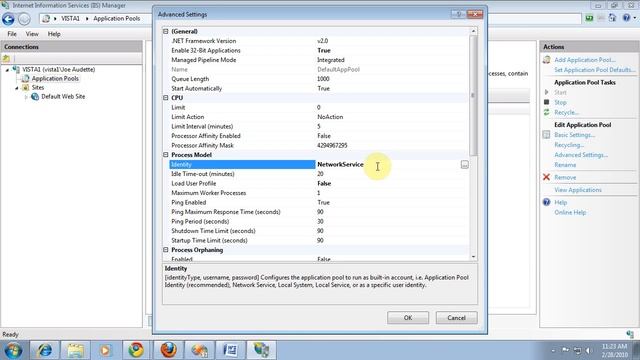Collapse the Sites tree node
640x360 pixels.
tap(17, 88)
